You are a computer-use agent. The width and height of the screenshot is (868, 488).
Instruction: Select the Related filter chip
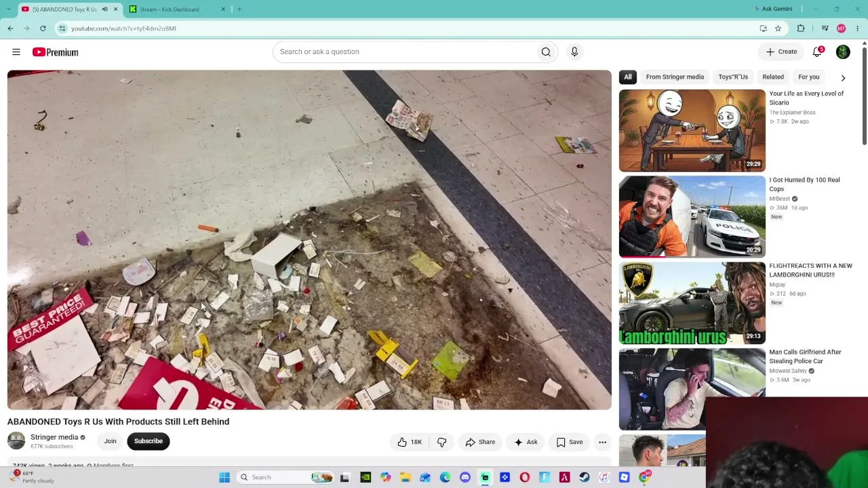click(x=773, y=77)
